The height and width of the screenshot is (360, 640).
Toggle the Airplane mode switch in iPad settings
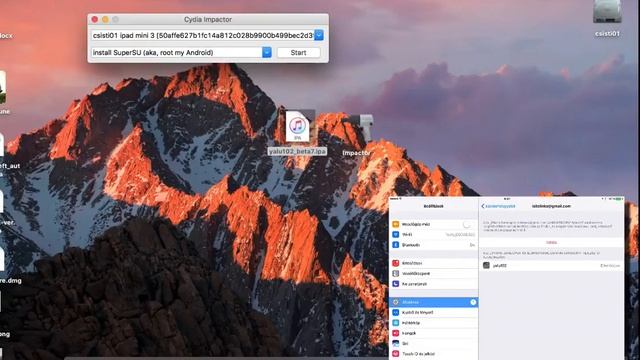click(x=467, y=224)
